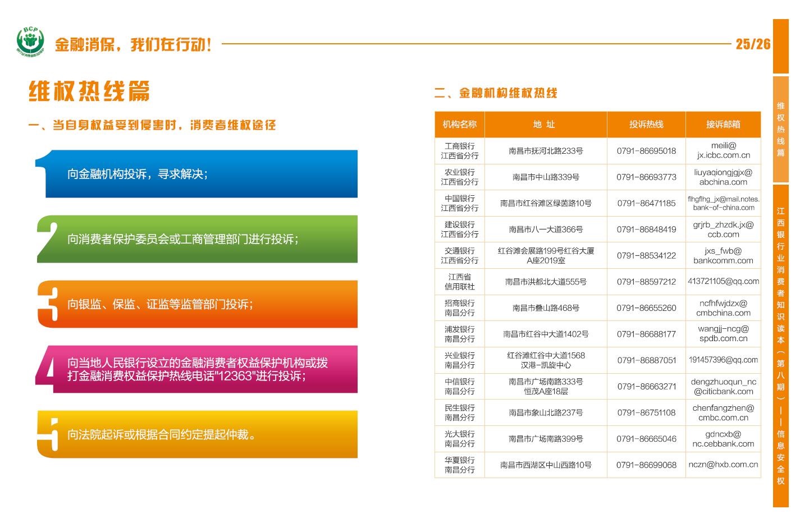Click yellow banner "向法院起诉或根据合同约定提起仲裁"
The height and width of the screenshot is (532, 800).
pos(196,434)
